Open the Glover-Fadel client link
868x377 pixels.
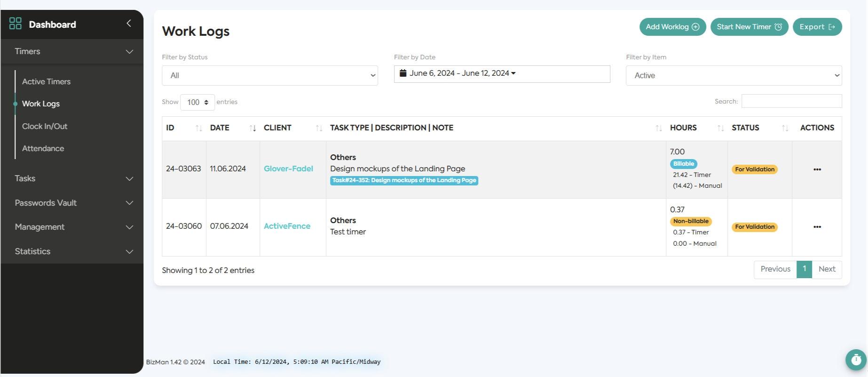coord(288,168)
